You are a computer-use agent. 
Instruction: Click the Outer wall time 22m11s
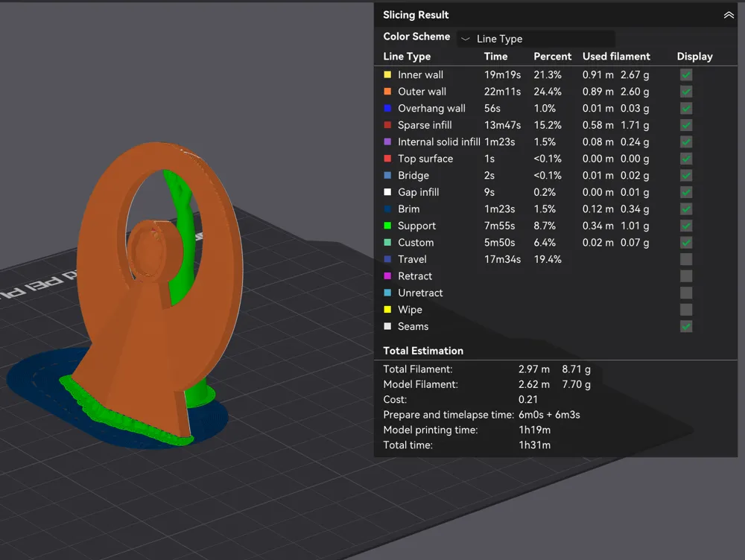pyautogui.click(x=502, y=92)
